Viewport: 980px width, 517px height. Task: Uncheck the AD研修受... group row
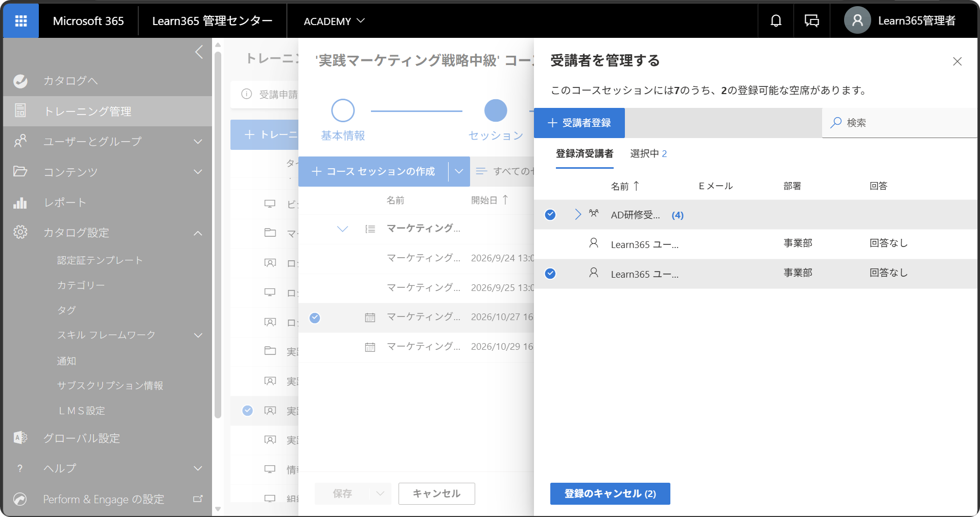(x=550, y=215)
